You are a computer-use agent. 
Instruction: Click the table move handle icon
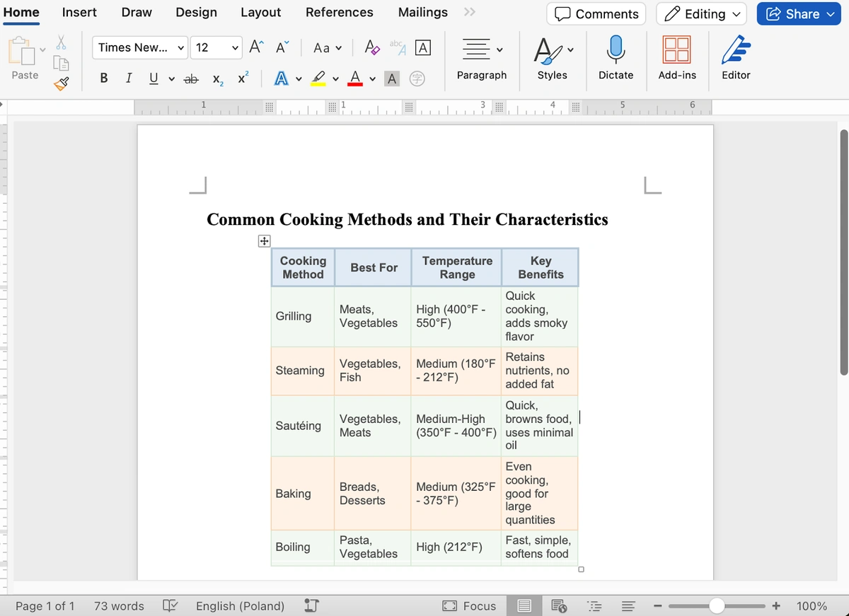263,241
